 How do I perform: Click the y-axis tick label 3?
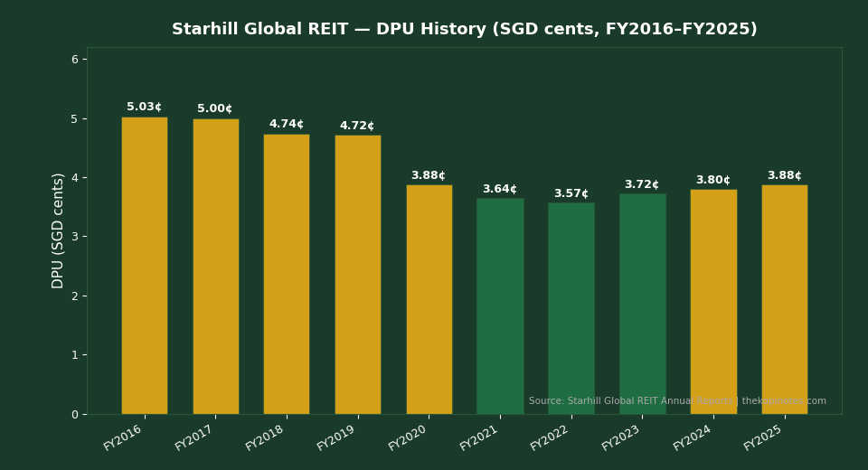point(75,237)
